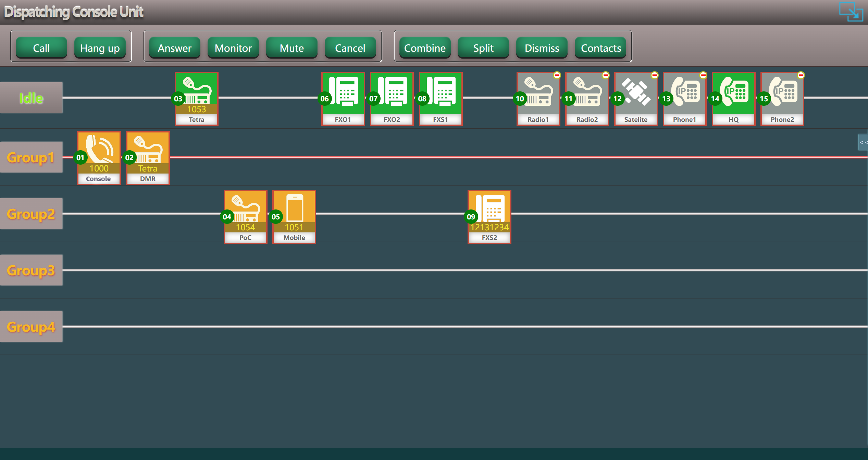Select the Group1 row label
The image size is (868, 460).
[x=31, y=157]
